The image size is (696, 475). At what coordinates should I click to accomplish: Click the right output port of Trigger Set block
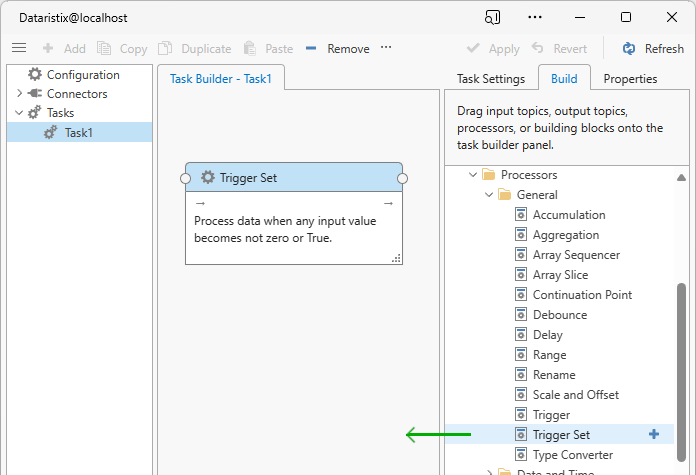pos(403,178)
